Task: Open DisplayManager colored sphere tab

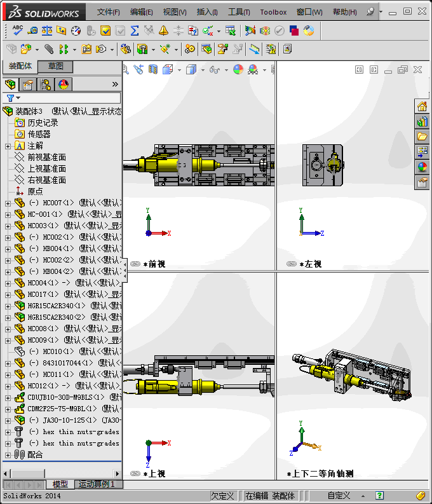Action: pyautogui.click(x=64, y=85)
